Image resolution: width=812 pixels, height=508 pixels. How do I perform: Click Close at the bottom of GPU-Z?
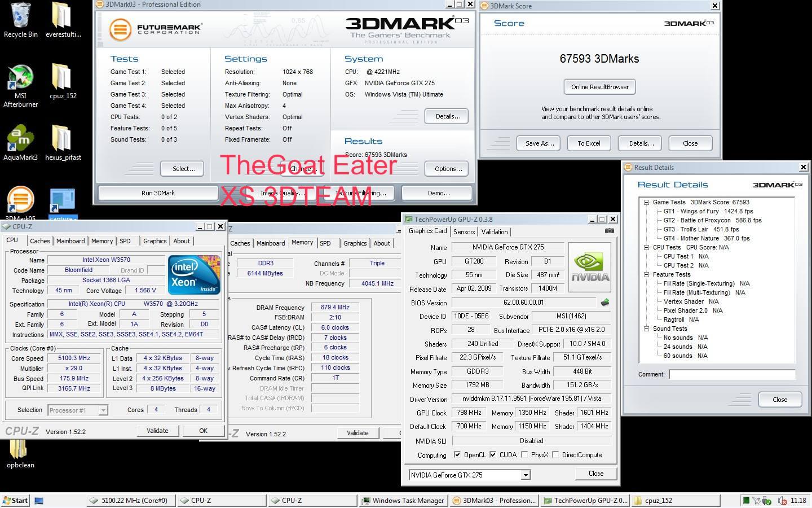pos(596,474)
